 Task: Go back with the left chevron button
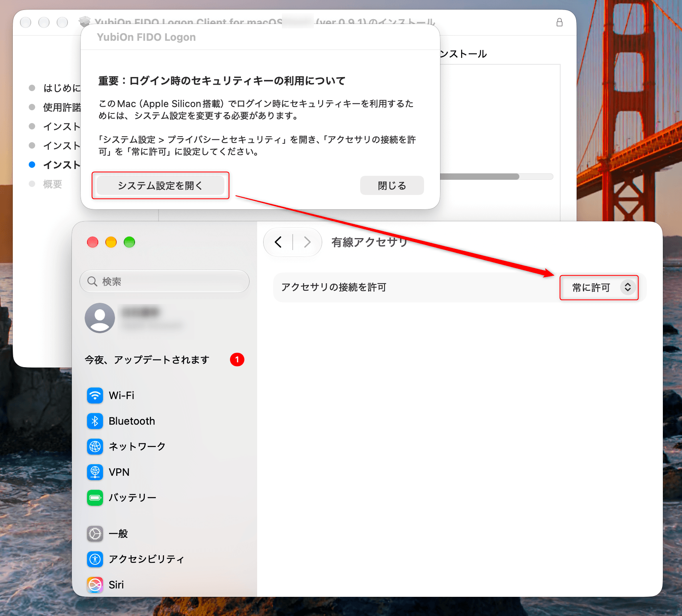click(278, 242)
